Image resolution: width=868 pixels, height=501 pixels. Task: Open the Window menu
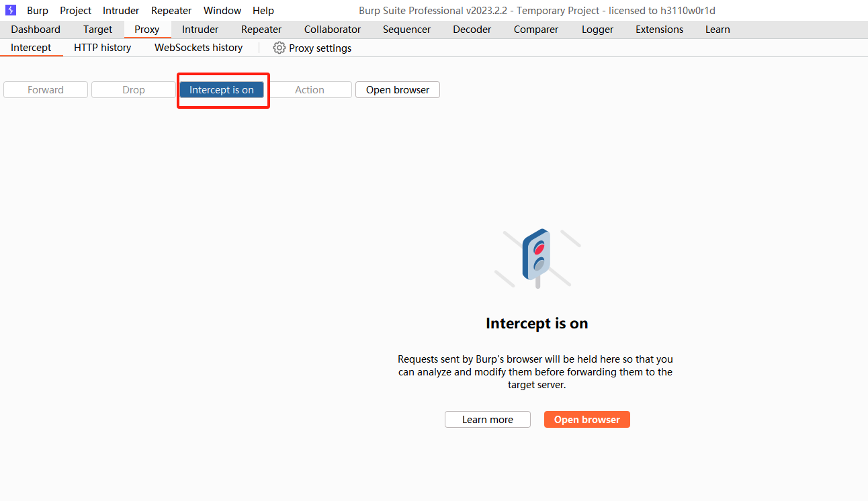[x=222, y=10]
